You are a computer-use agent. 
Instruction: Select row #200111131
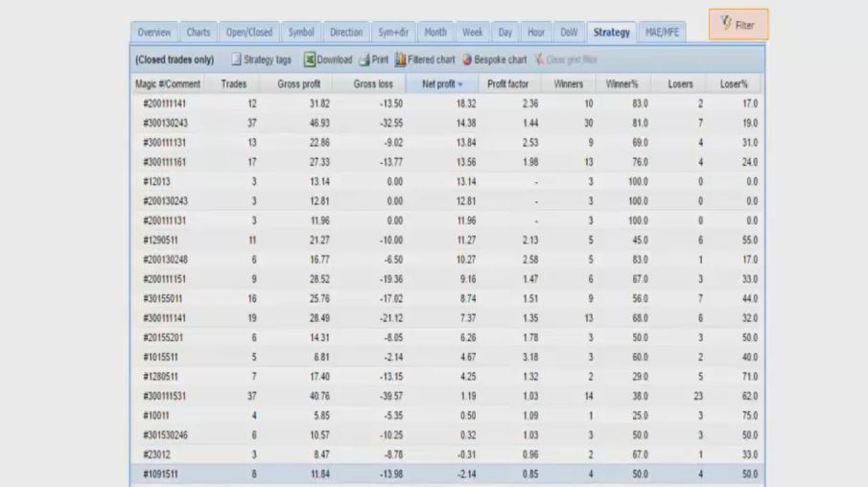tap(447, 220)
